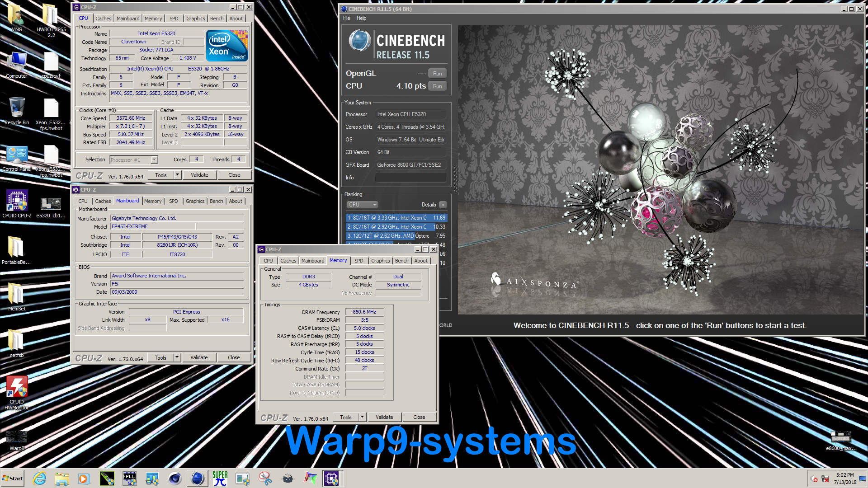The width and height of the screenshot is (868, 488).
Task: Click the PLL SetFSB taskbar icon
Action: 130,479
